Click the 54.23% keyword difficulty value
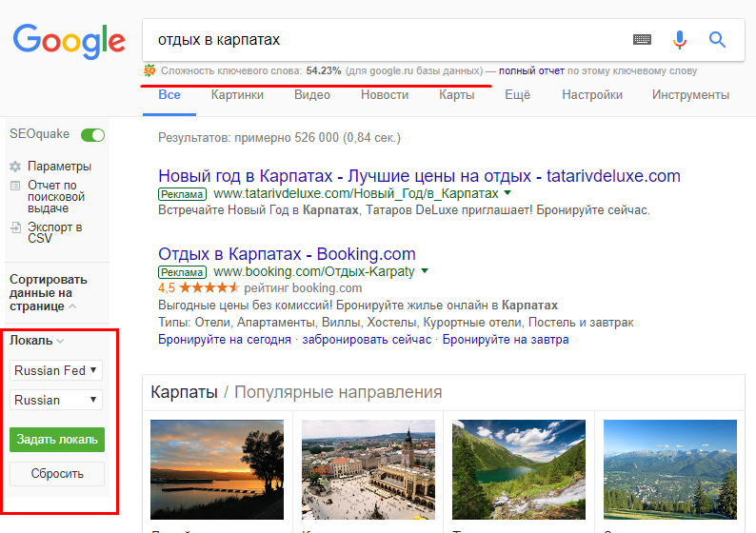The width and height of the screenshot is (756, 533). 324,70
